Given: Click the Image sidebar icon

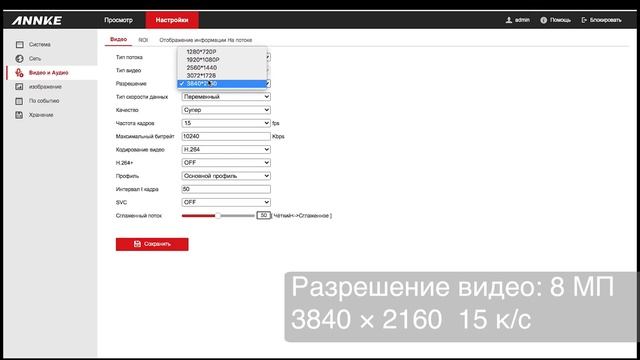Looking at the screenshot, I should pyautogui.click(x=19, y=87).
